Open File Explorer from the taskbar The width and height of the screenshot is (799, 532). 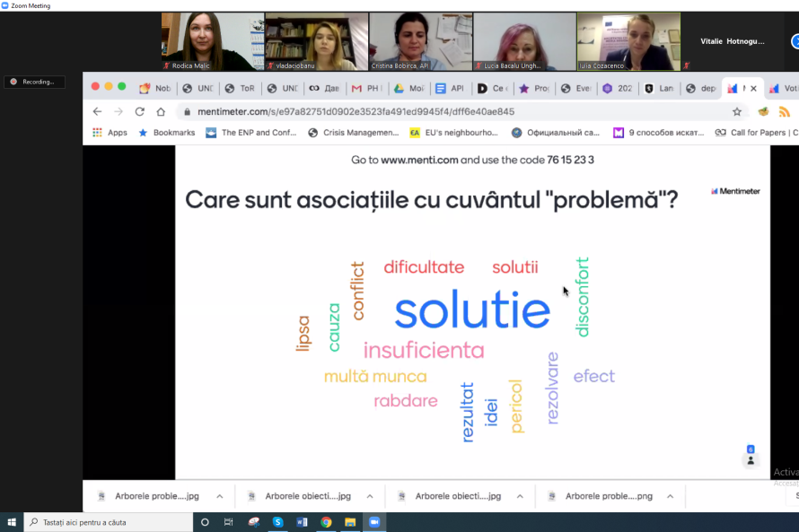(x=350, y=522)
